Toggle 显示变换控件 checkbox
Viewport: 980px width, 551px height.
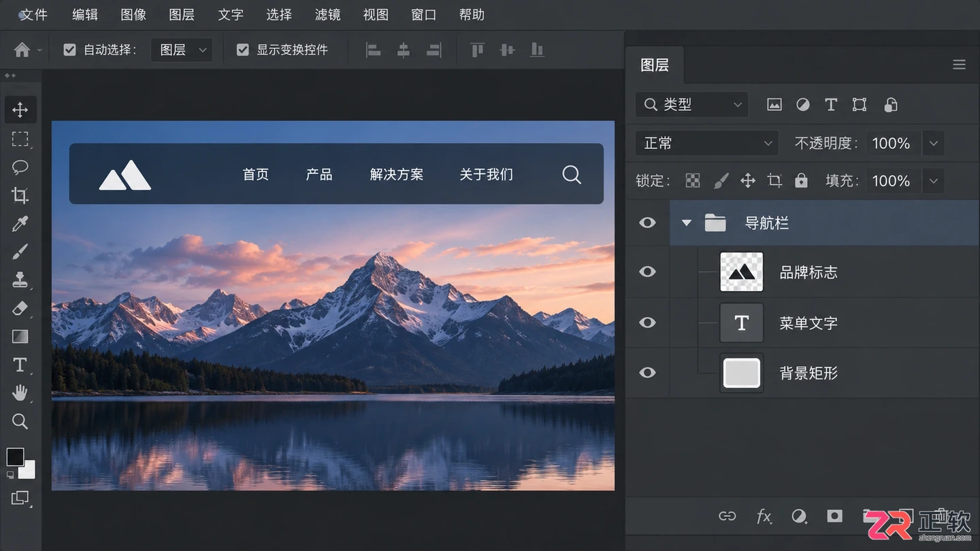[x=242, y=50]
